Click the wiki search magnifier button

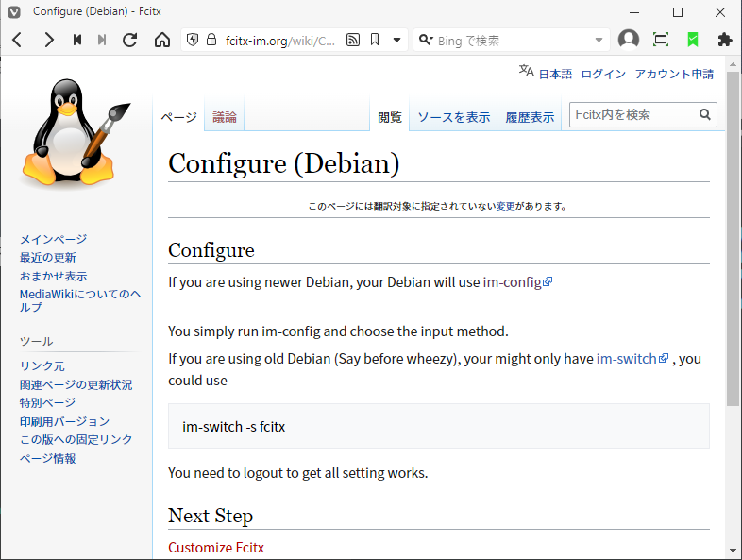(x=705, y=114)
